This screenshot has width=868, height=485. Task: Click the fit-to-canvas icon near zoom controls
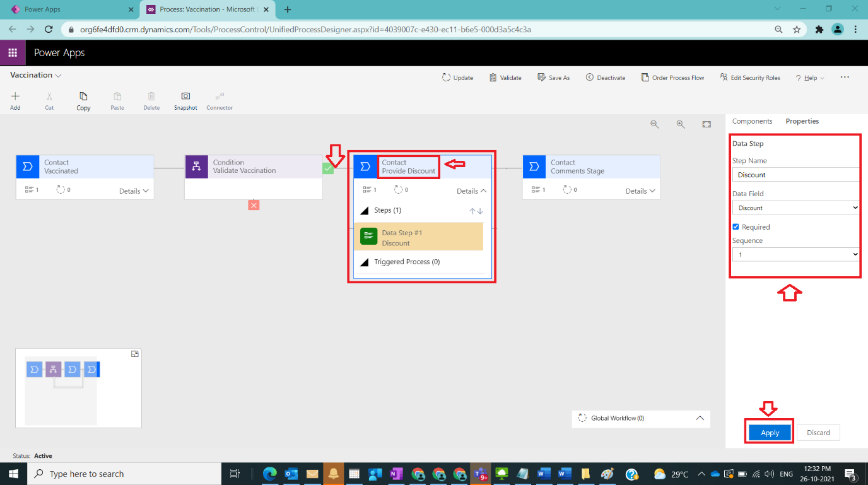[x=707, y=124]
